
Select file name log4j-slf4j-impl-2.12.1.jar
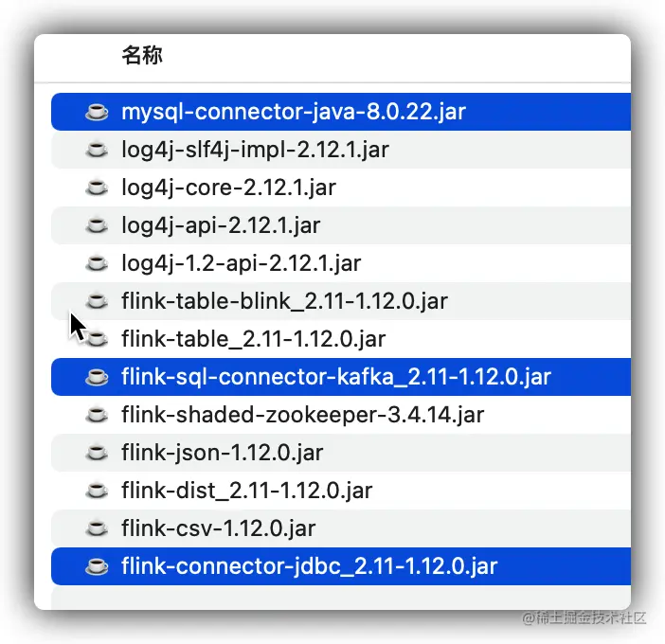click(256, 150)
